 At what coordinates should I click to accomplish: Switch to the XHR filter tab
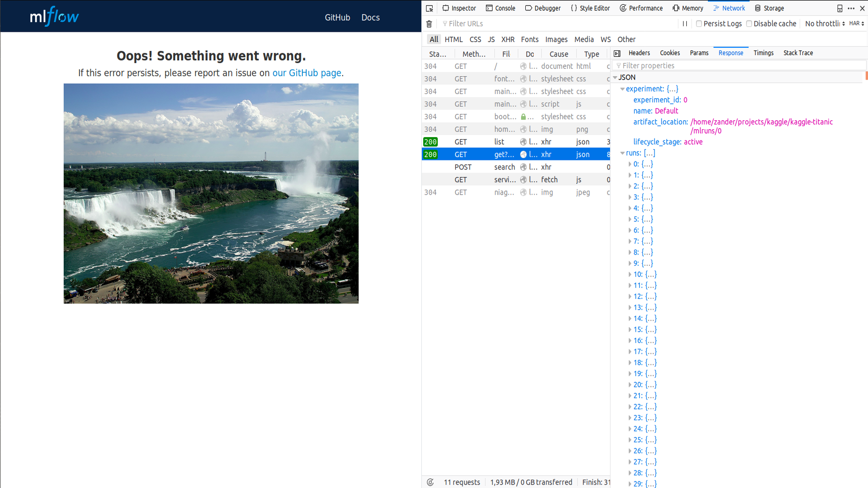coord(508,39)
